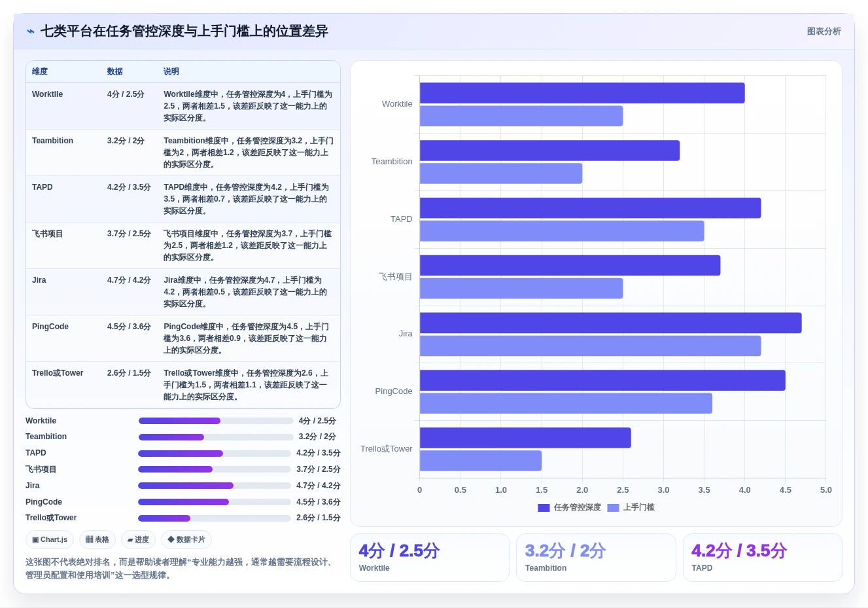
Task: Click the TAPD table row name
Action: coord(43,187)
